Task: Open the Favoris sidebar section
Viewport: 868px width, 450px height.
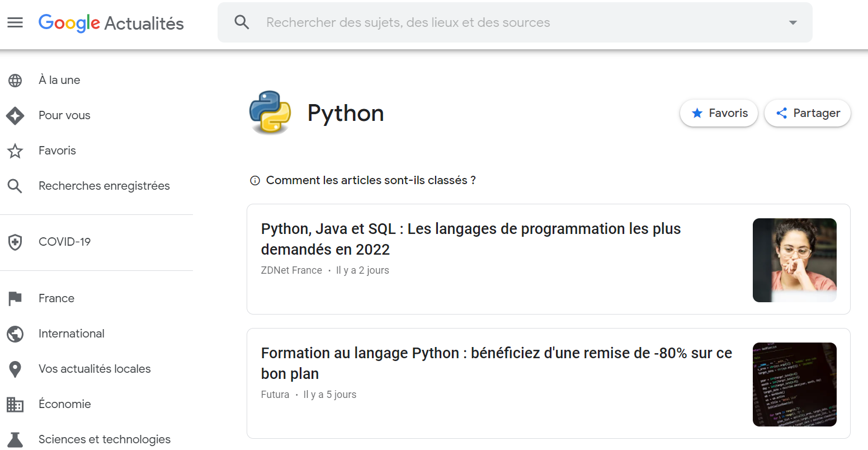Action: (x=57, y=151)
